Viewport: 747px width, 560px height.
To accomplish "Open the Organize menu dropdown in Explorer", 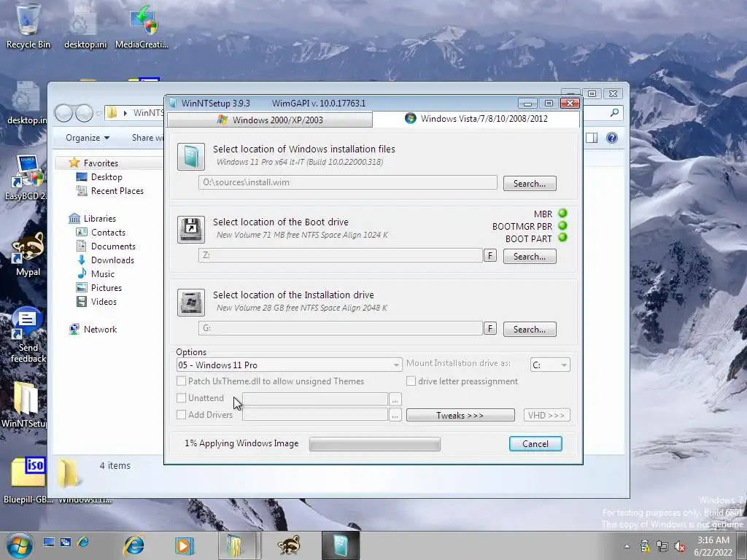I will click(x=88, y=138).
